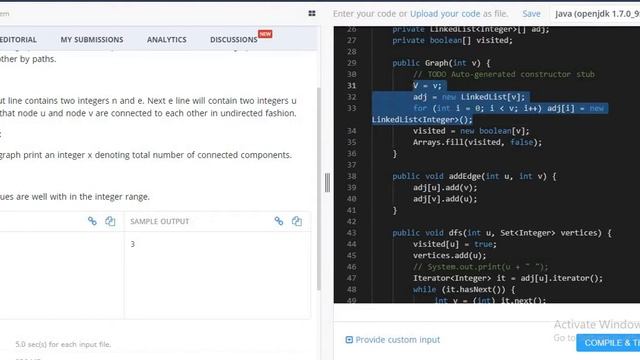Click 'public void addEdge' code line
Image resolution: width=640 pixels, height=360 pixels.
[474, 176]
